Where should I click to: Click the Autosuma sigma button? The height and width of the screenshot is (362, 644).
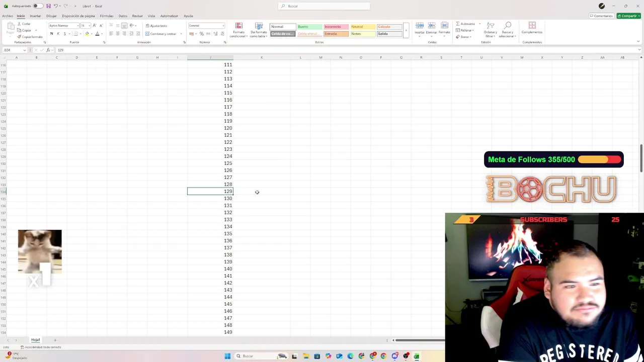point(466,24)
